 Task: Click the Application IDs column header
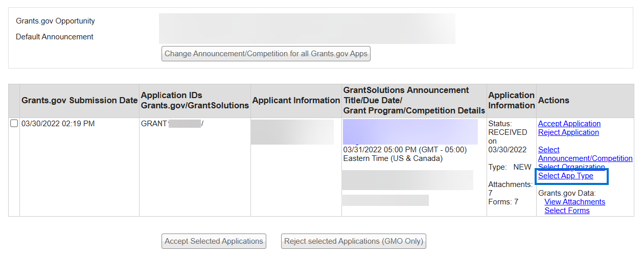pyautogui.click(x=195, y=101)
